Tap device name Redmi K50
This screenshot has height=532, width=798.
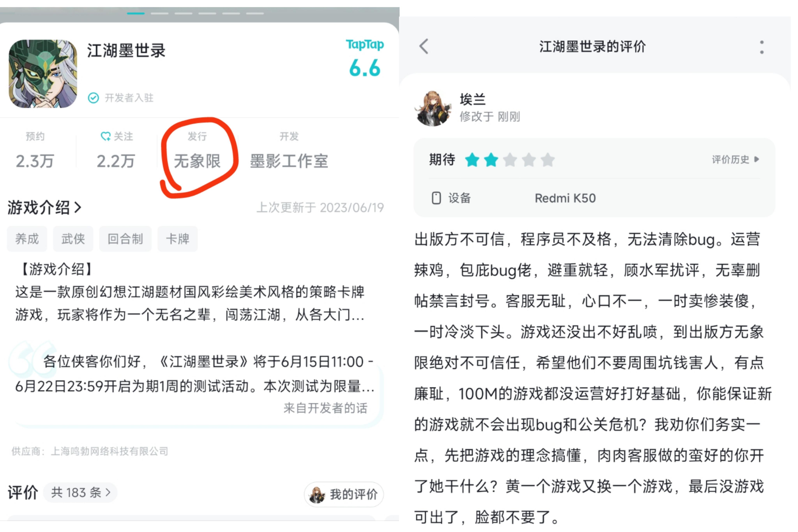pos(565,198)
